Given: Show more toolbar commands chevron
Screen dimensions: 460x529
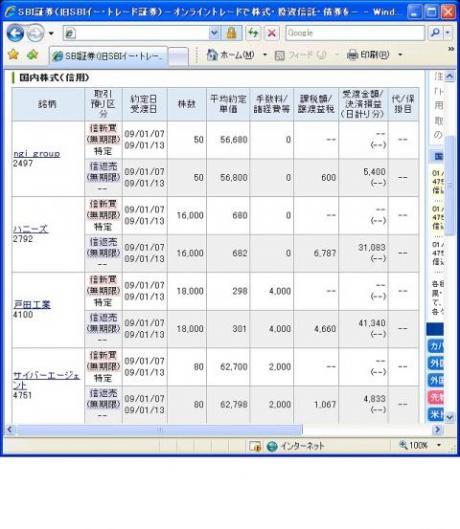Looking at the screenshot, I should click(451, 50).
